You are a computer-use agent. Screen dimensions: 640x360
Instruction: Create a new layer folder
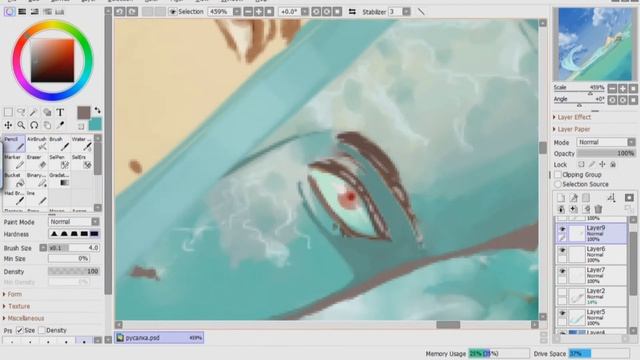point(586,198)
